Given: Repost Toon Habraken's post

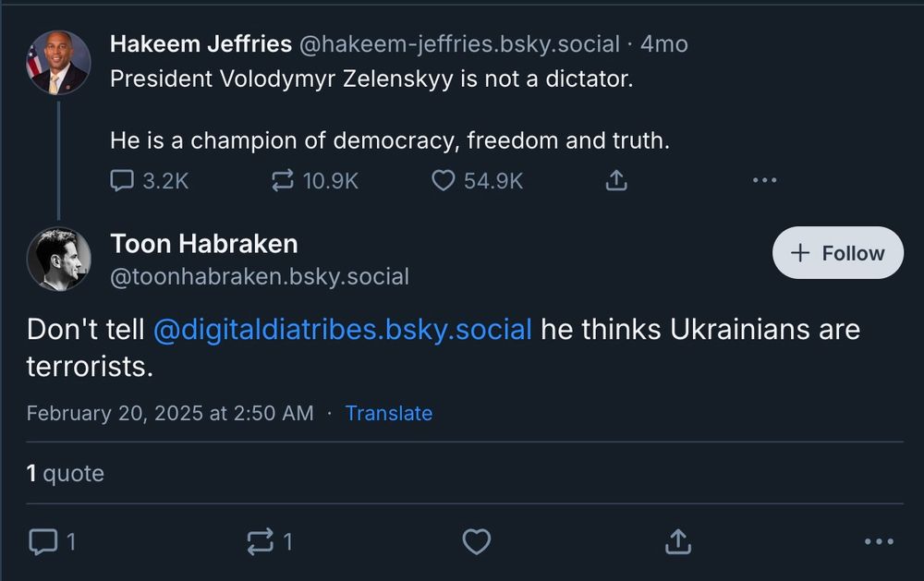Looking at the screenshot, I should click(261, 541).
